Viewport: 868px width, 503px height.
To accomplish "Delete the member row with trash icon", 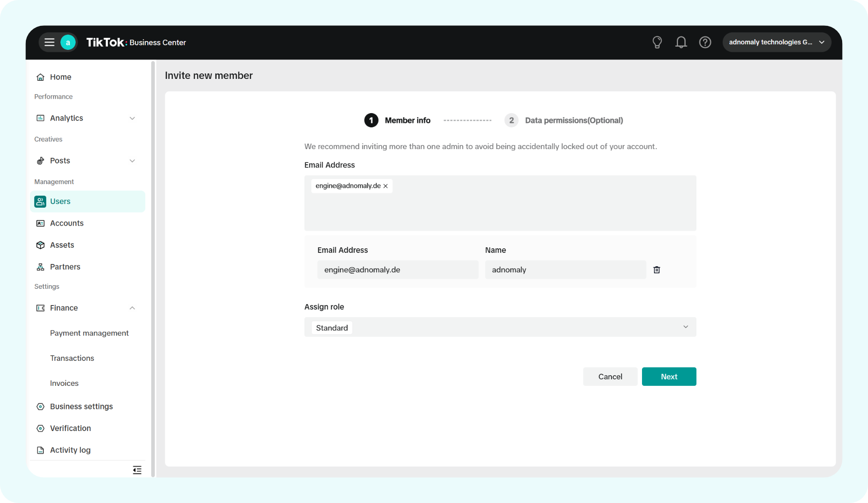I will click(657, 270).
